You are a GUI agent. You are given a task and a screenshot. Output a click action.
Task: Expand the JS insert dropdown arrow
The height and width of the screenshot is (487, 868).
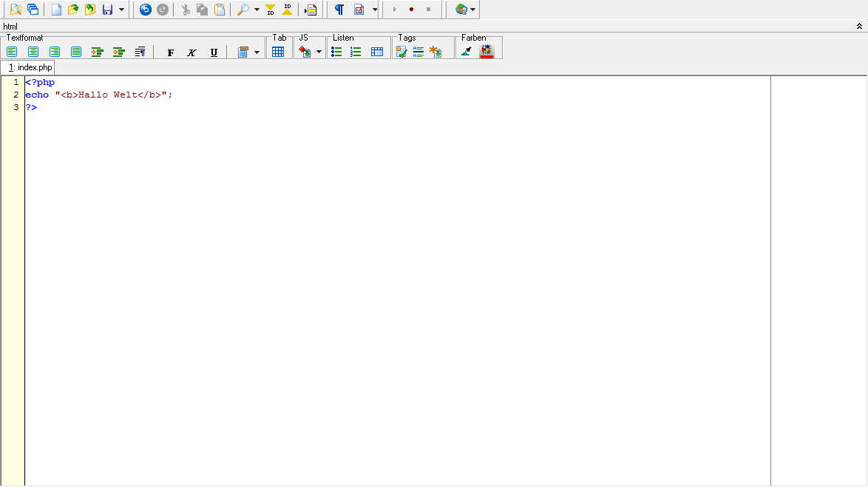point(319,52)
